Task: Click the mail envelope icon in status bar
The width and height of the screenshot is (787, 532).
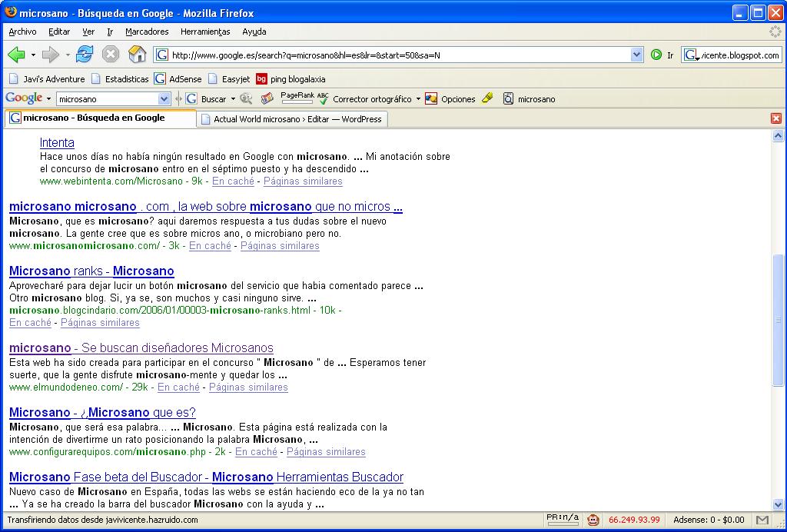Action: pos(762,520)
